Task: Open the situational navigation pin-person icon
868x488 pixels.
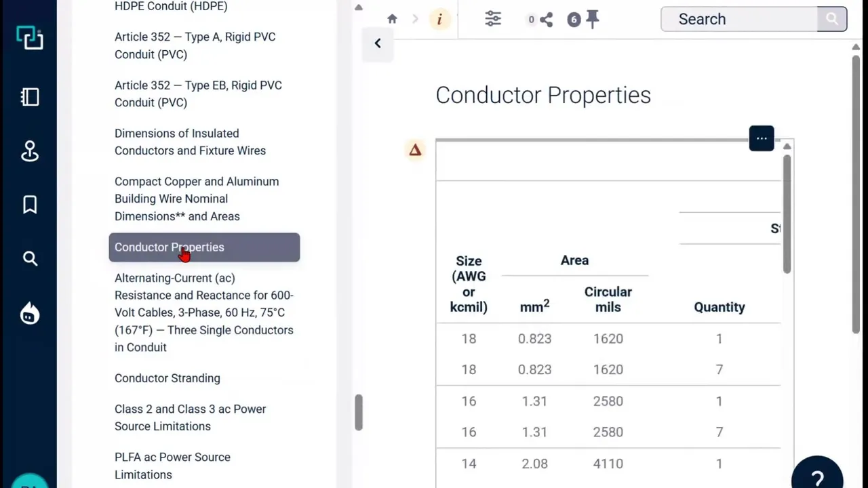Action: pos(30,151)
